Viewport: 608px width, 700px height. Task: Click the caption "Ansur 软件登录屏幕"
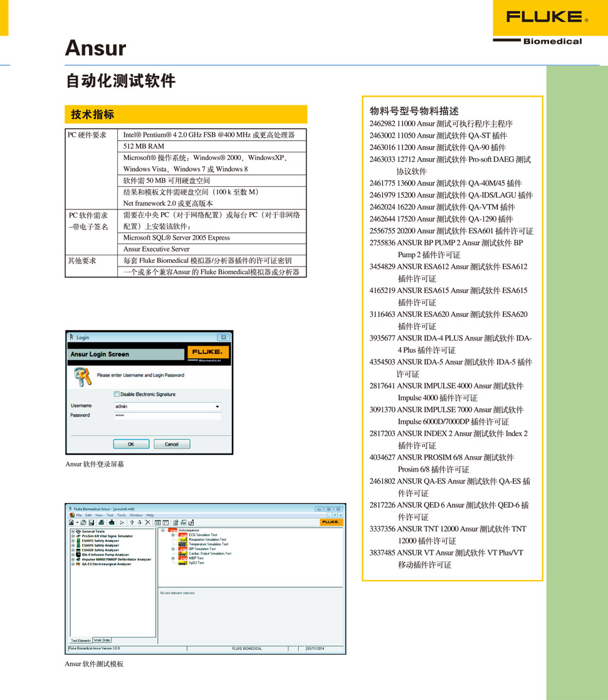(95, 464)
